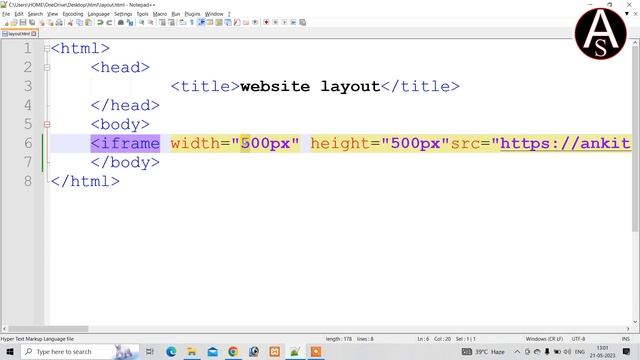Open File Explorer from taskbar
This screenshot has width=640, height=360.
(x=191, y=351)
